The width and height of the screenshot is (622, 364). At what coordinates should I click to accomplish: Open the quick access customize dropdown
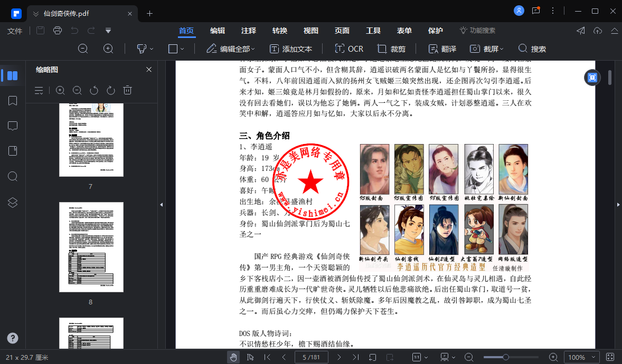[x=108, y=31]
